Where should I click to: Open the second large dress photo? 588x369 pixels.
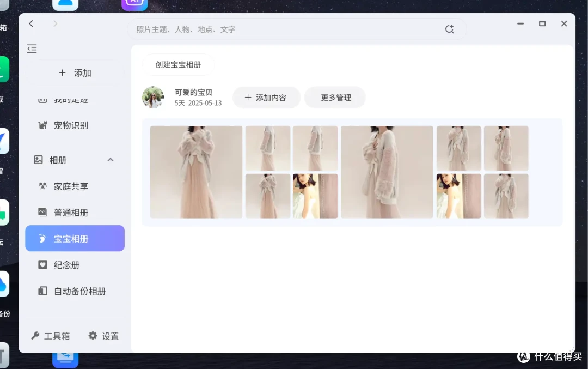coord(387,172)
